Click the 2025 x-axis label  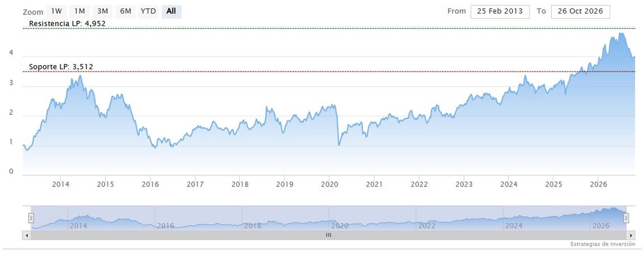click(x=553, y=184)
